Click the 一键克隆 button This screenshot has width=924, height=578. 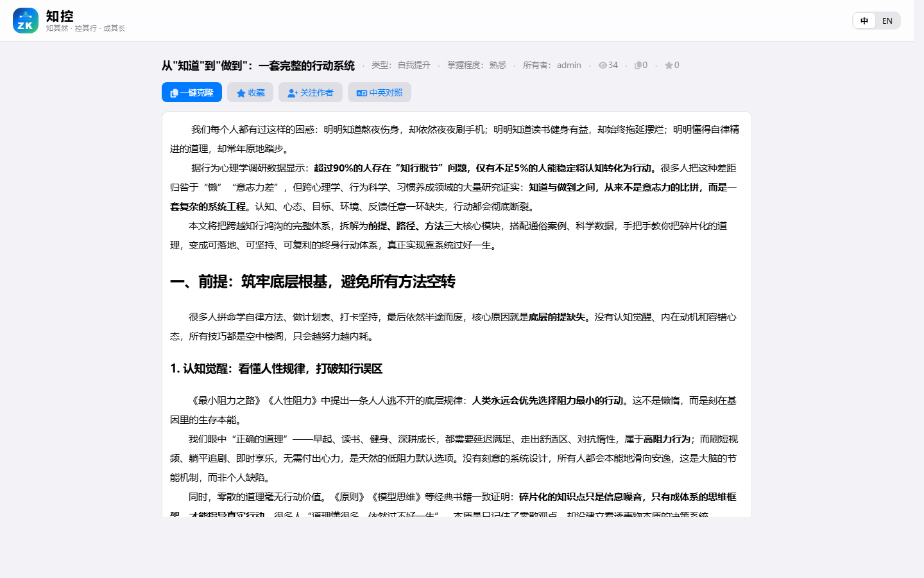coord(192,92)
